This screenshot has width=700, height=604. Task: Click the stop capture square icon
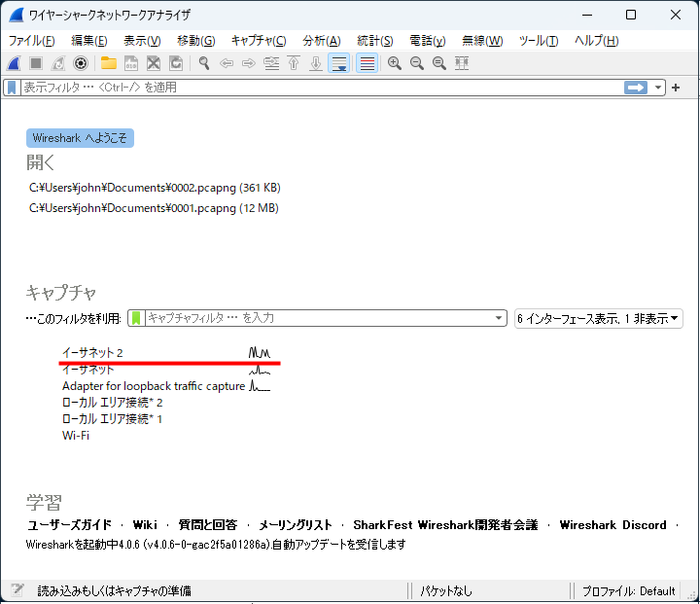[x=36, y=63]
